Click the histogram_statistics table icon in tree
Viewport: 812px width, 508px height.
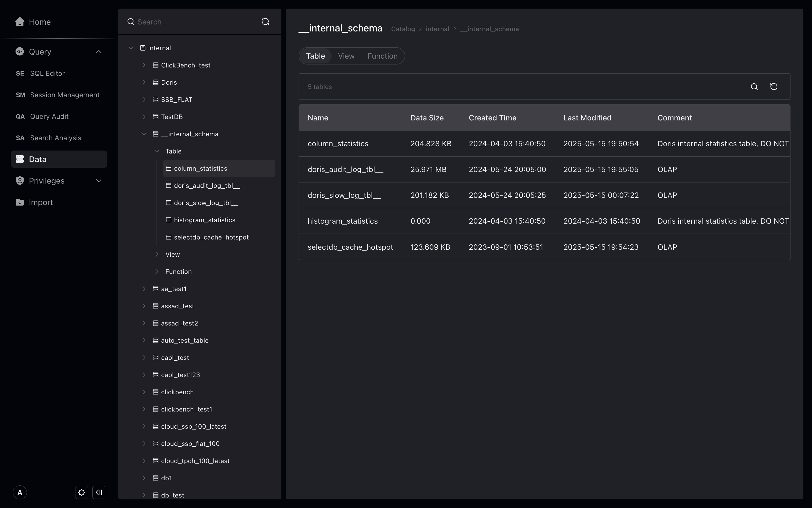point(169,220)
